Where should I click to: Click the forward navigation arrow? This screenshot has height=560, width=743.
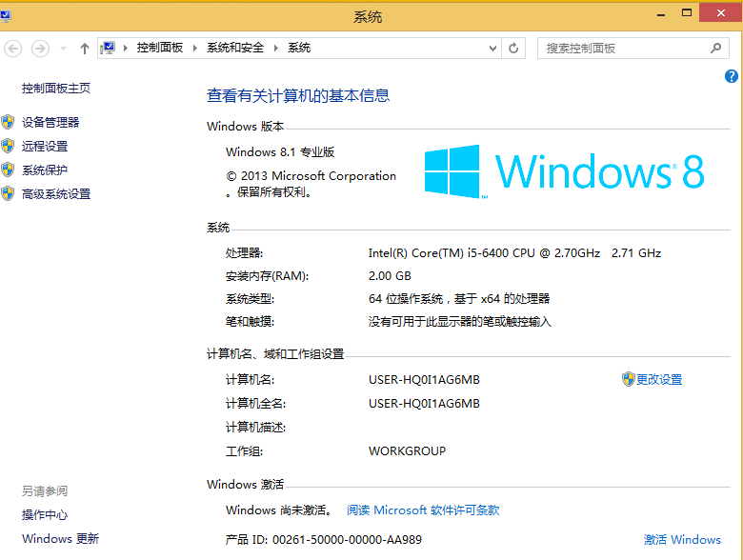click(40, 48)
